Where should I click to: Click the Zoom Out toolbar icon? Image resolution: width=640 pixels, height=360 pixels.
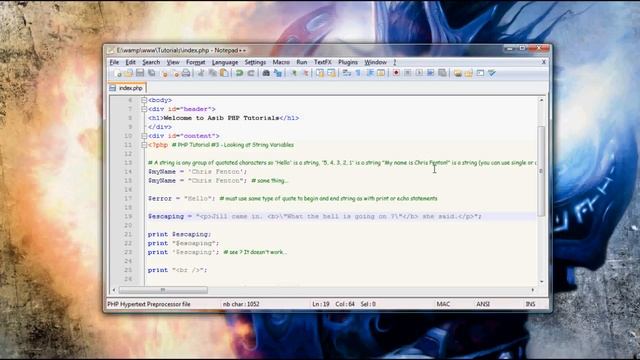[x=305, y=73]
